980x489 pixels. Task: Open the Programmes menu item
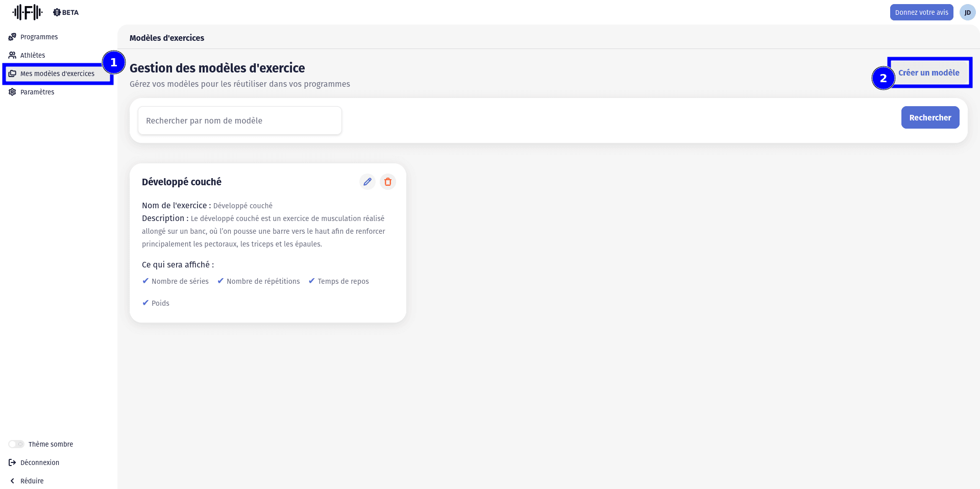point(39,37)
